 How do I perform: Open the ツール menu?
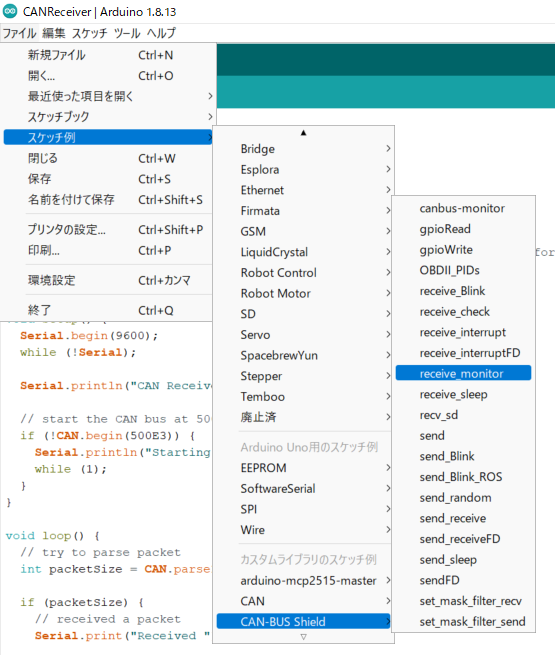click(x=127, y=33)
